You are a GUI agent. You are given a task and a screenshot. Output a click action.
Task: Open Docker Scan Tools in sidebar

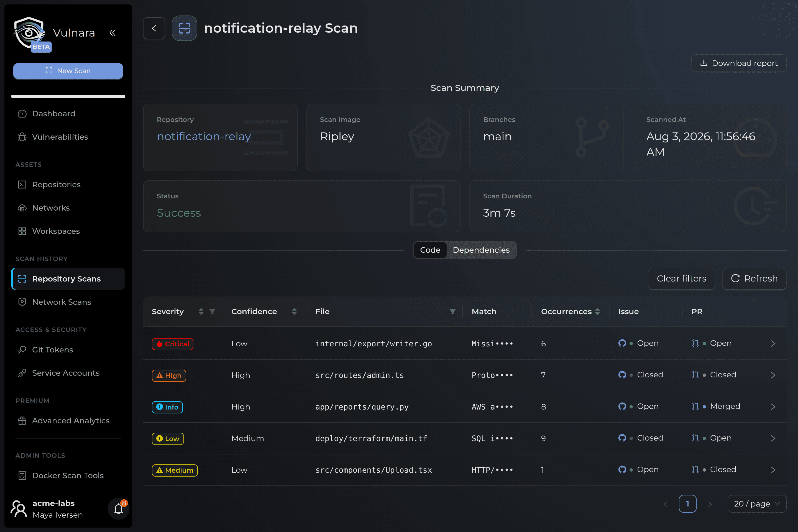[68, 476]
